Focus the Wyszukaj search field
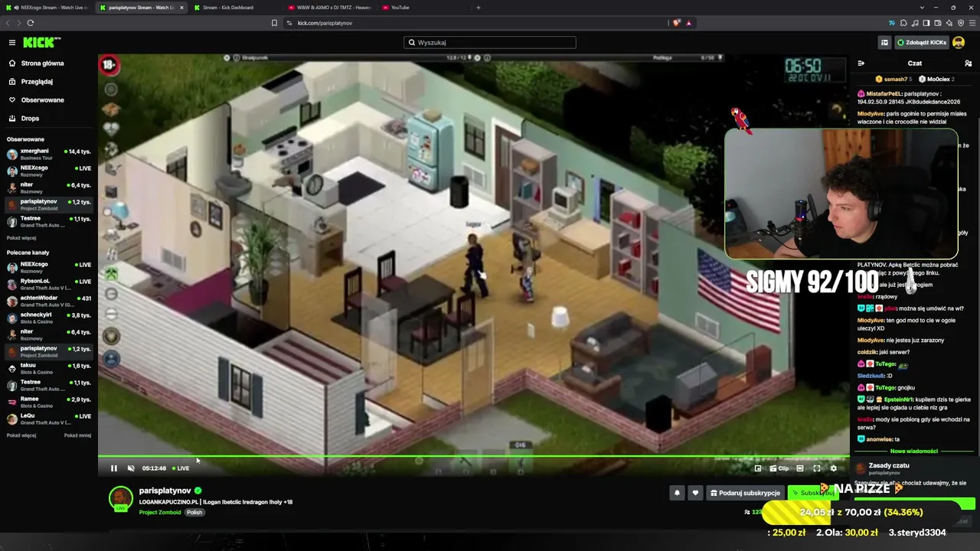Screen dimensions: 980x551 pyautogui.click(x=490, y=43)
